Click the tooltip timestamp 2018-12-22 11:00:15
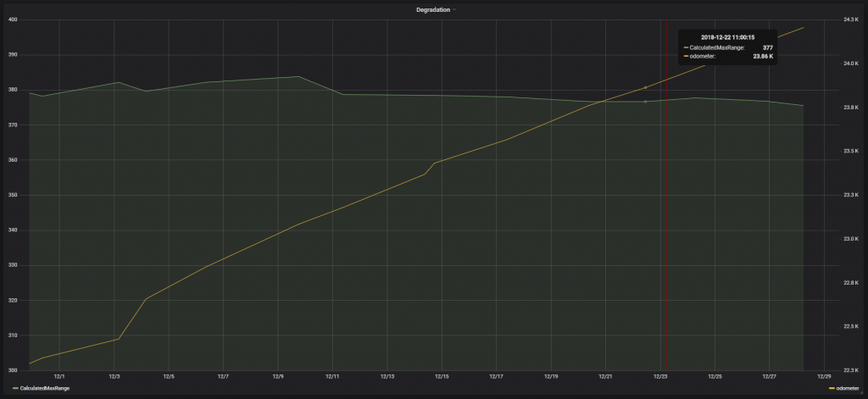 727,37
